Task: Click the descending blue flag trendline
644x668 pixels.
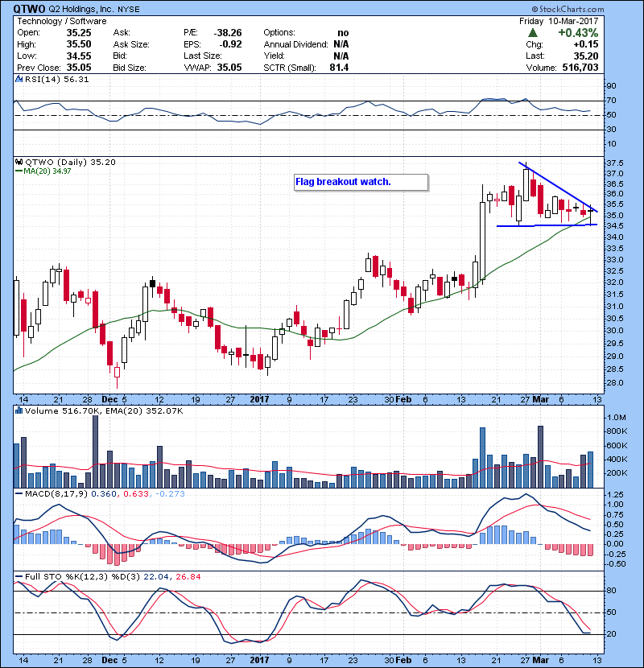Action: [558, 187]
